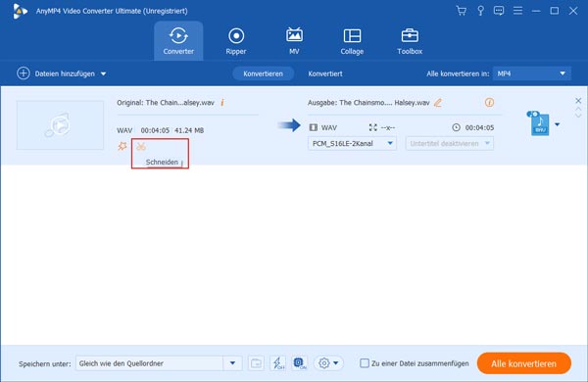Check Zu einer Datei zusammenfügen
The height and width of the screenshot is (382, 588).
[x=365, y=362]
